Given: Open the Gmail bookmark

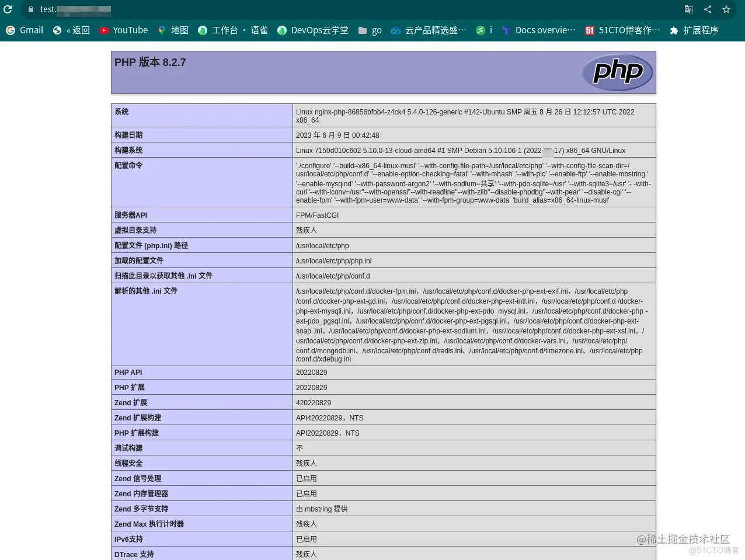Looking at the screenshot, I should click(25, 30).
